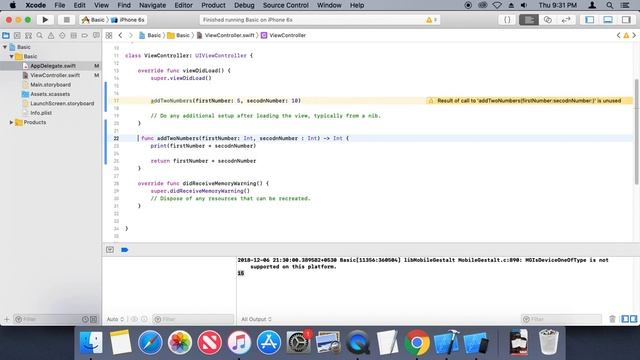Open Google Chrome from the Dock
The width and height of the screenshot is (640, 360).
[x=417, y=342]
